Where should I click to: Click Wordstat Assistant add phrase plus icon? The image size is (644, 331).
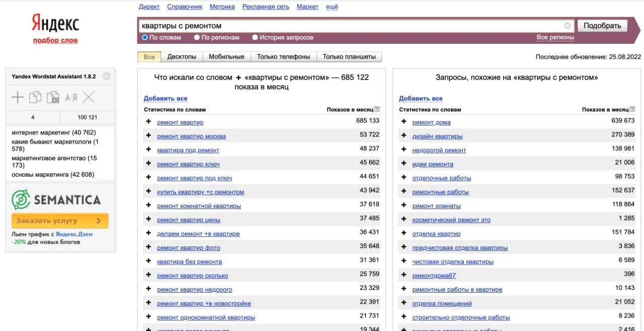pyautogui.click(x=18, y=97)
